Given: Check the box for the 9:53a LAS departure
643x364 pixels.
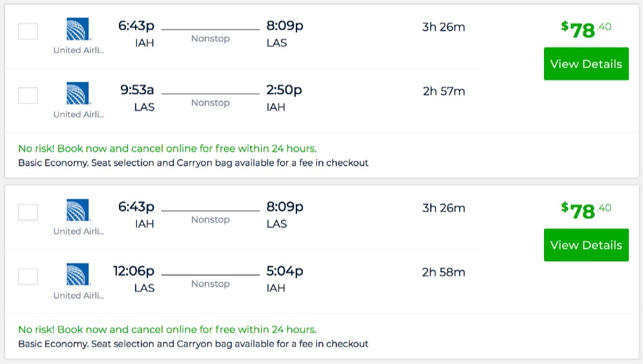Looking at the screenshot, I should click(28, 96).
